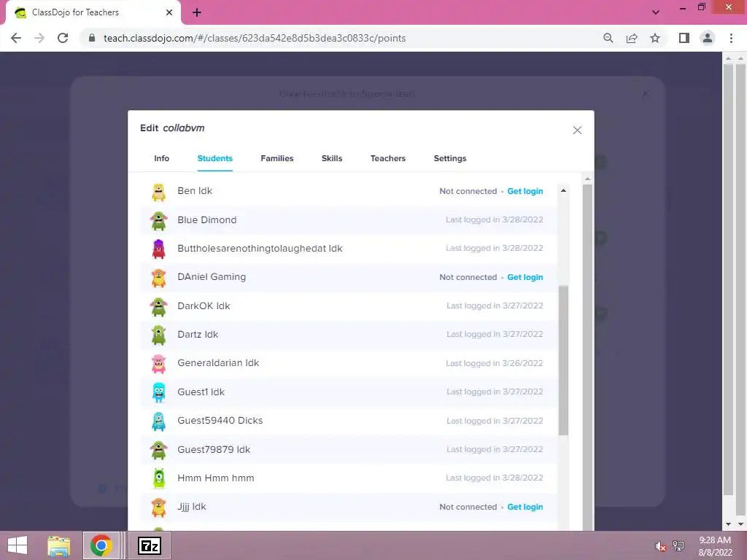
Task: Click the student list scroll-up arrow
Action: [x=563, y=190]
